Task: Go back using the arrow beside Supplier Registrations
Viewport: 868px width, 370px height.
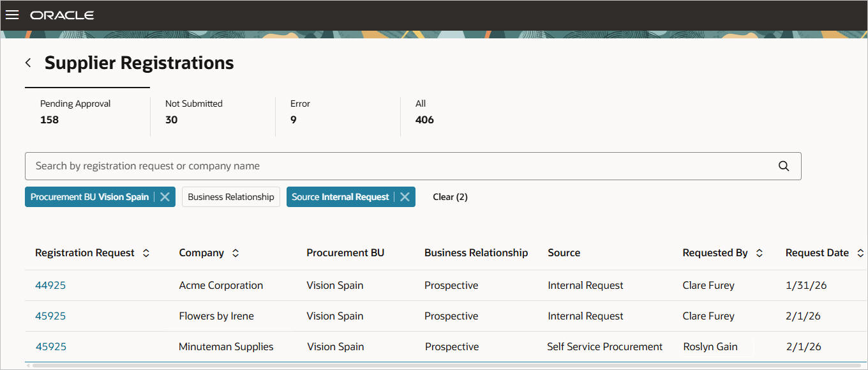Action: tap(28, 63)
